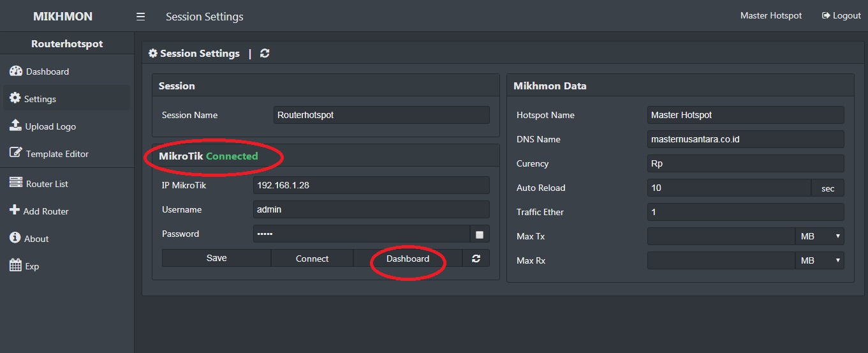The image size is (868, 353).
Task: Click the Upload Logo icon in sidebar
Action: point(16,126)
